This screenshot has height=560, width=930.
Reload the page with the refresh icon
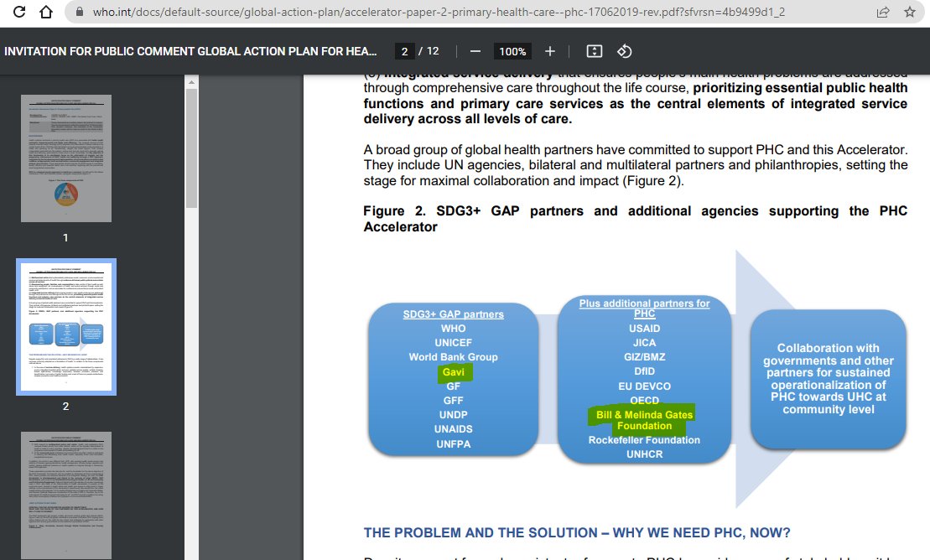[x=19, y=12]
